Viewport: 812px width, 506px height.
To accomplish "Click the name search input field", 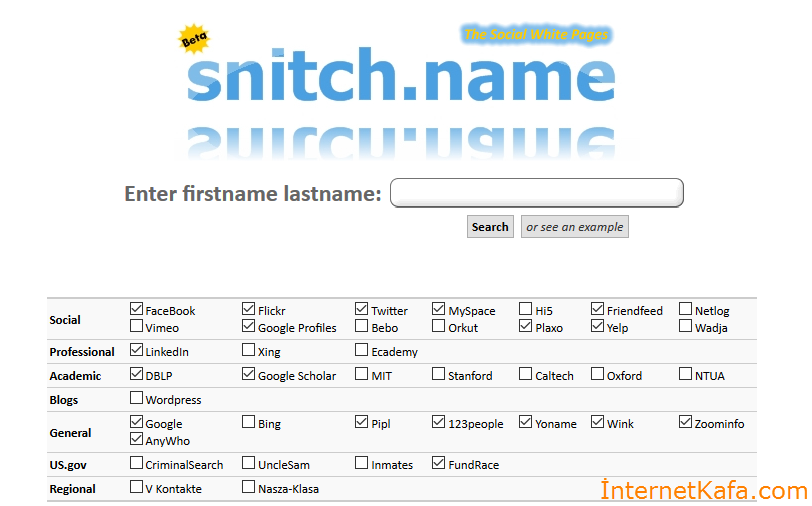I will tap(536, 193).
